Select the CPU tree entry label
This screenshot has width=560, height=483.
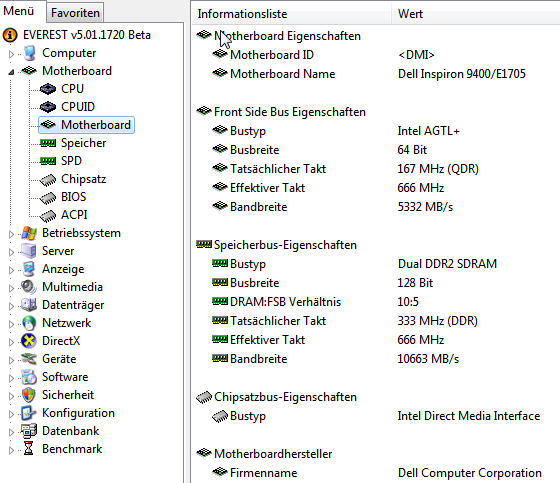point(72,89)
